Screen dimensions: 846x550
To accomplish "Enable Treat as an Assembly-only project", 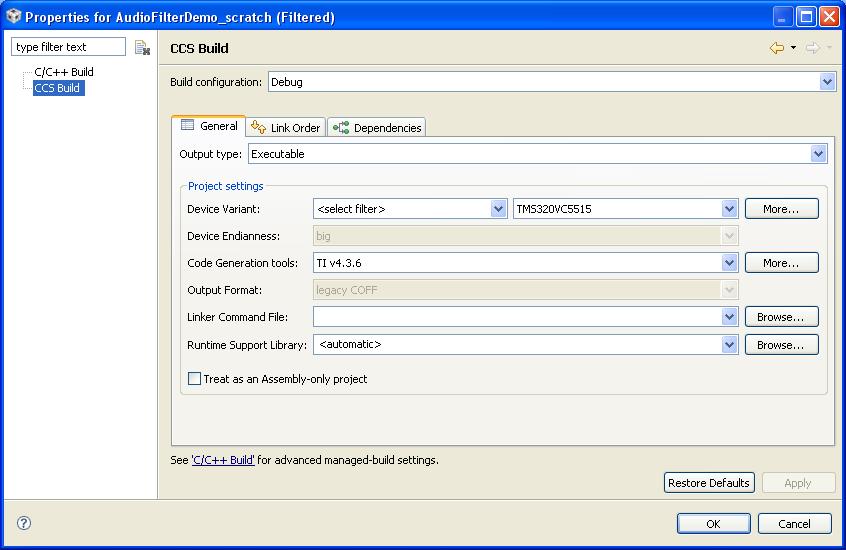I will [195, 379].
